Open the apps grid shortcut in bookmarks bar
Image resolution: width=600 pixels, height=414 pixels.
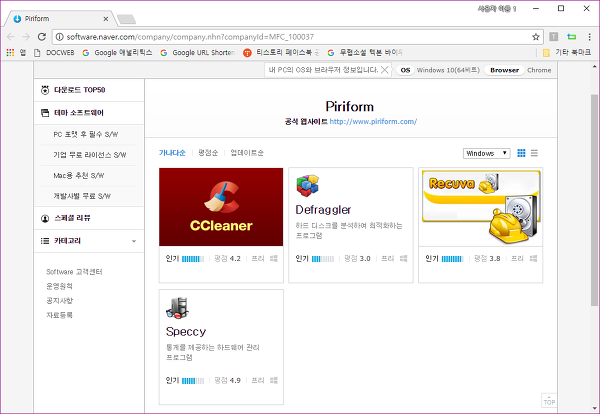(x=10, y=52)
